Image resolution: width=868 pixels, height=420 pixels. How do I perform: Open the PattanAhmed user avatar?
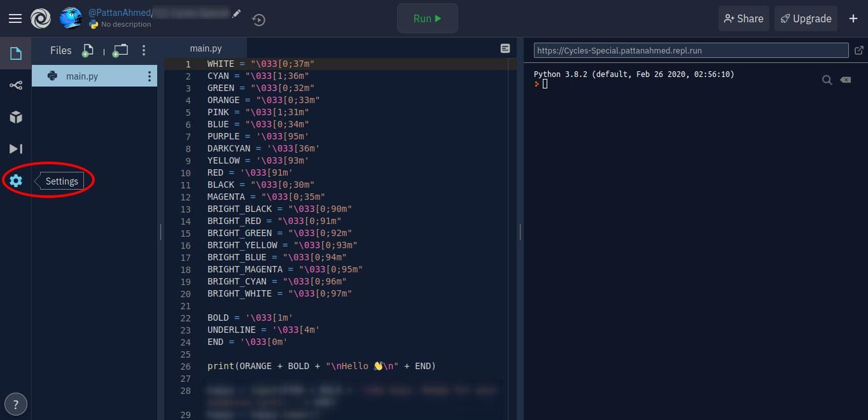pos(71,18)
